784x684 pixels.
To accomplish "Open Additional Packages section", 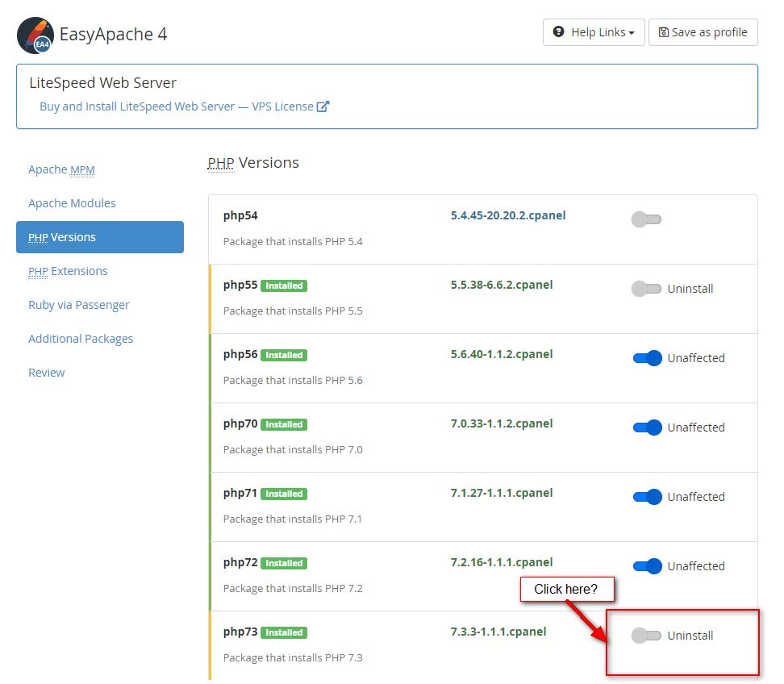I will [x=81, y=339].
